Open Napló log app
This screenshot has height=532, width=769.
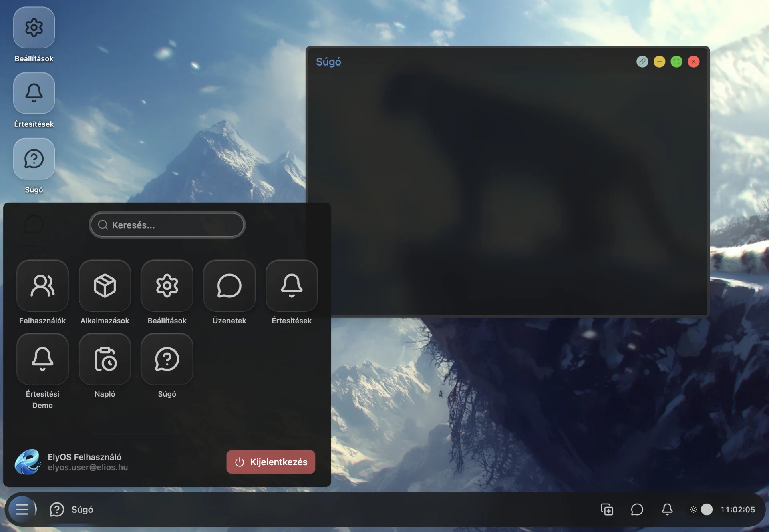click(105, 359)
